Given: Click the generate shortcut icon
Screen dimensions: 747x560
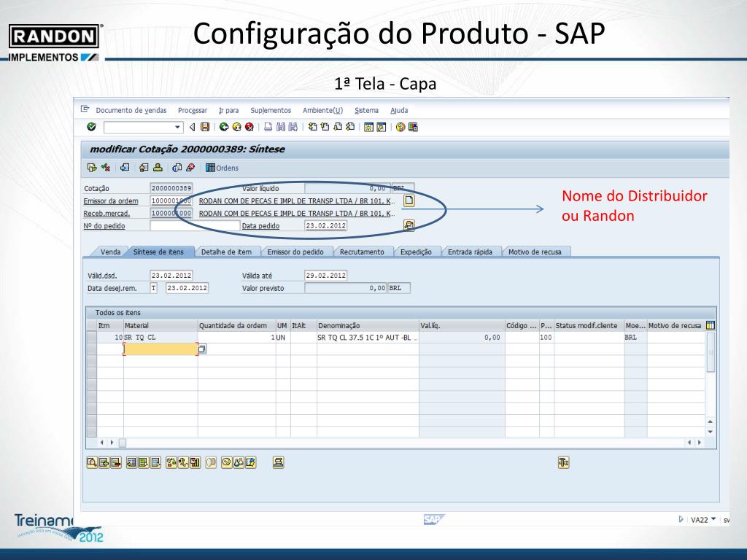Looking at the screenshot, I should tap(381, 127).
